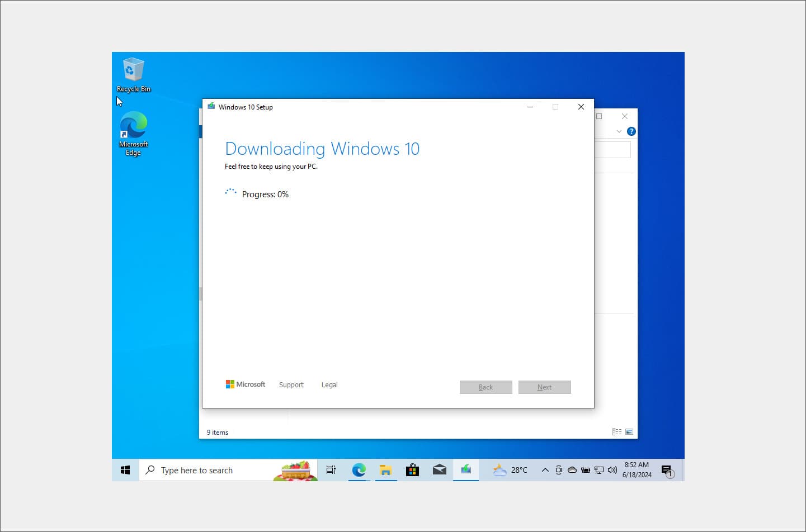Click the 'Progress: 0%' text

coord(265,194)
